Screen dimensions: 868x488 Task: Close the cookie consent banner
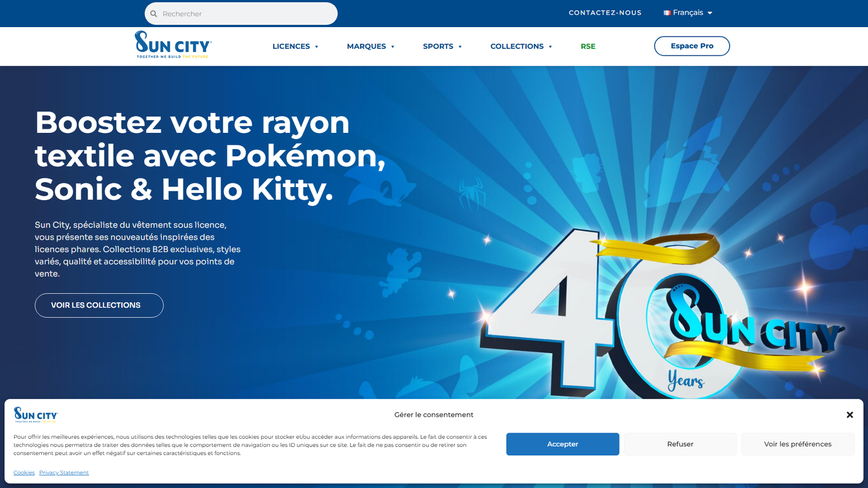[850, 415]
